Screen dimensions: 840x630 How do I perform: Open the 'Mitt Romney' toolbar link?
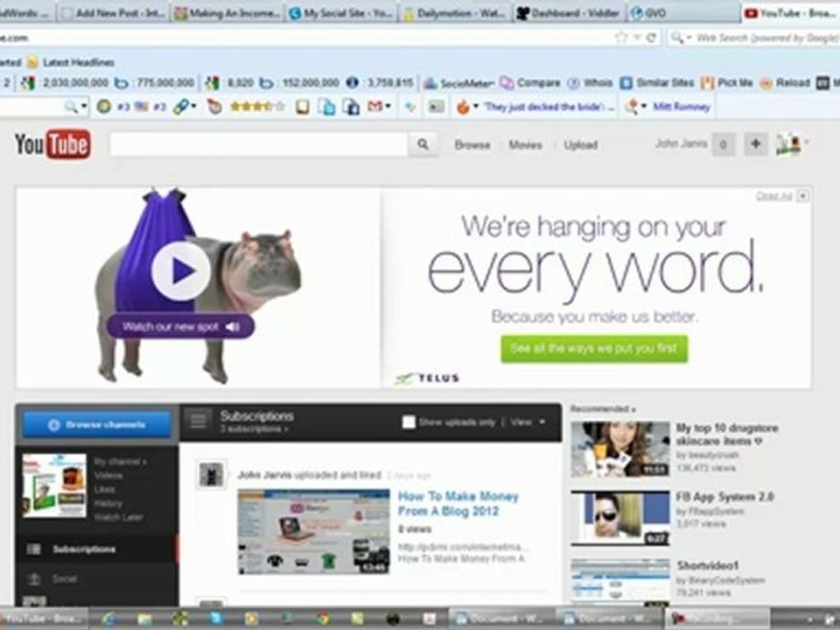pos(682,107)
